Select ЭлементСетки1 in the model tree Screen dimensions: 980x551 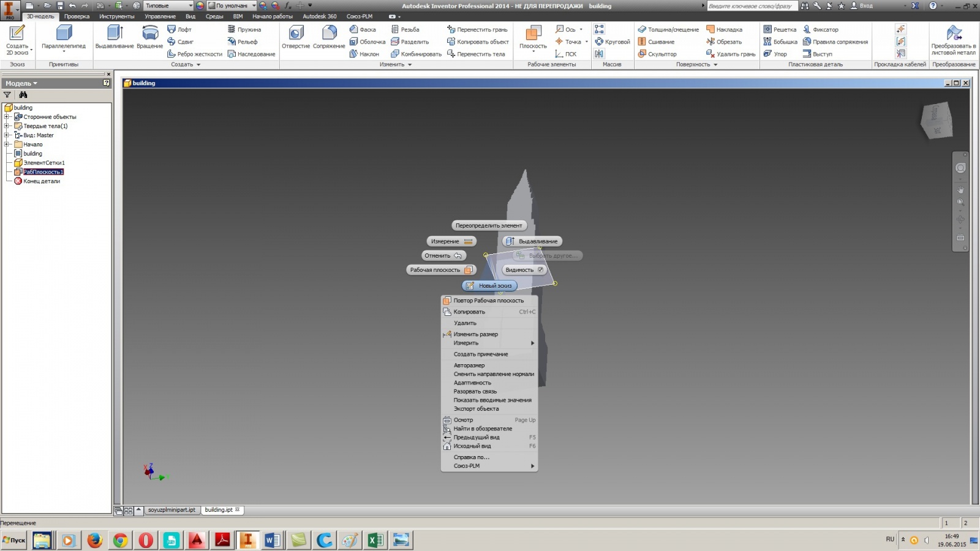44,162
